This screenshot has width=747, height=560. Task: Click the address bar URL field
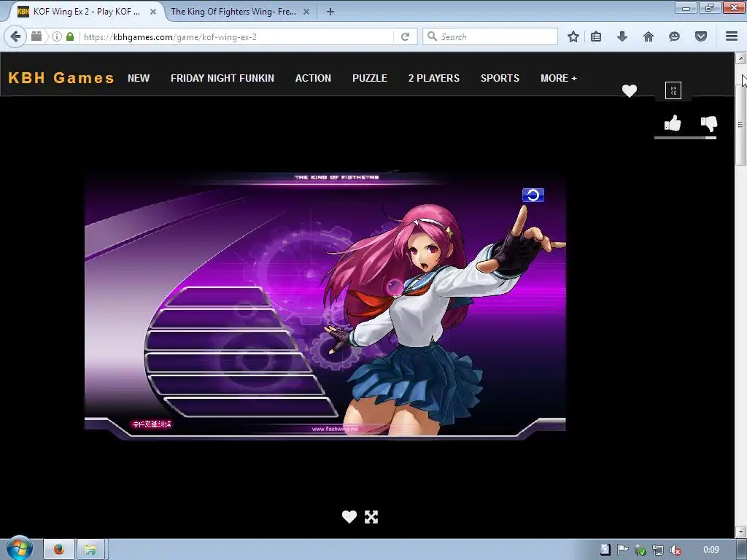pyautogui.click(x=239, y=36)
